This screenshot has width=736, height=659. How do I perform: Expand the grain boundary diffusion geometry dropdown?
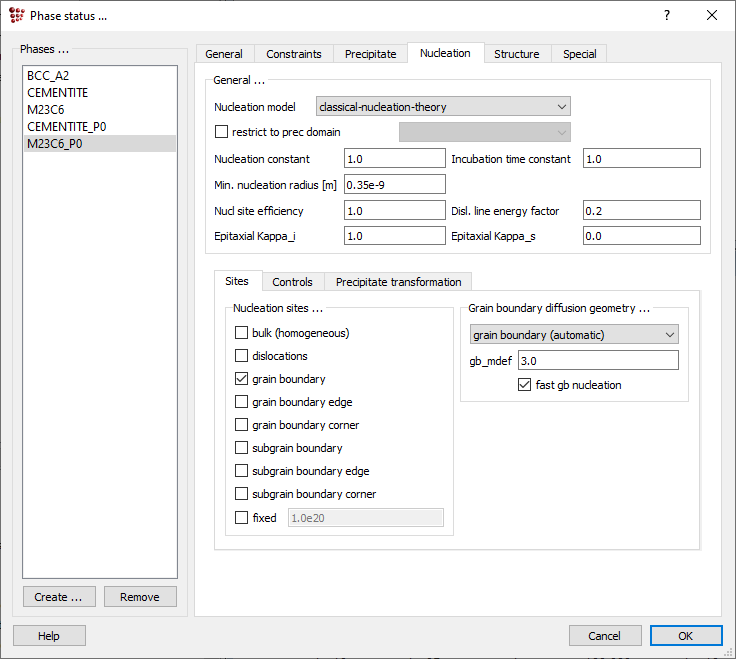click(x=574, y=334)
